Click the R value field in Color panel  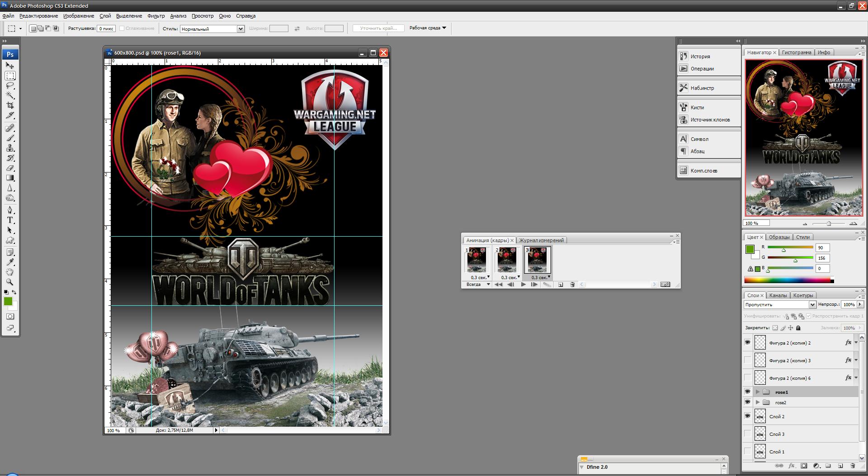click(x=822, y=247)
